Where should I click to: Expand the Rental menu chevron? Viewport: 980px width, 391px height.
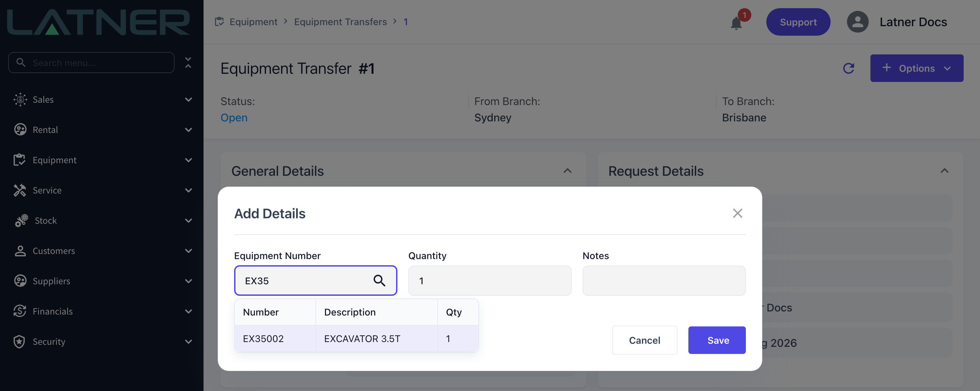pyautogui.click(x=188, y=130)
